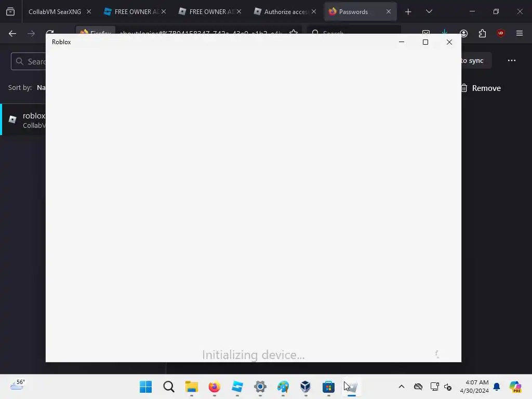Open the Windows Start menu

click(145, 387)
